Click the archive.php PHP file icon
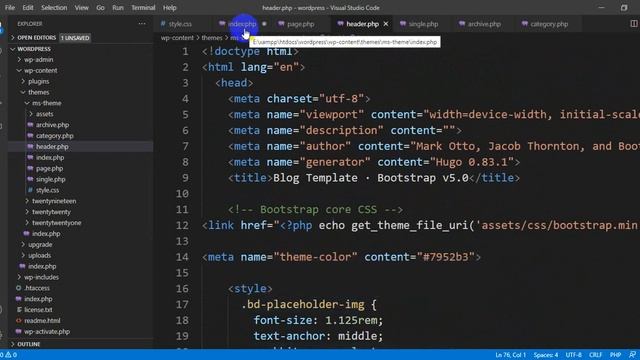 (x=30, y=125)
